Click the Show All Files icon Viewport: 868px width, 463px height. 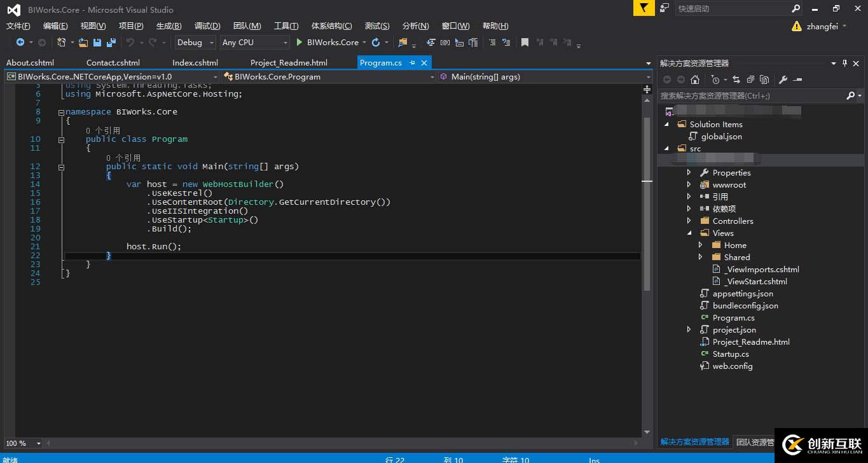764,79
